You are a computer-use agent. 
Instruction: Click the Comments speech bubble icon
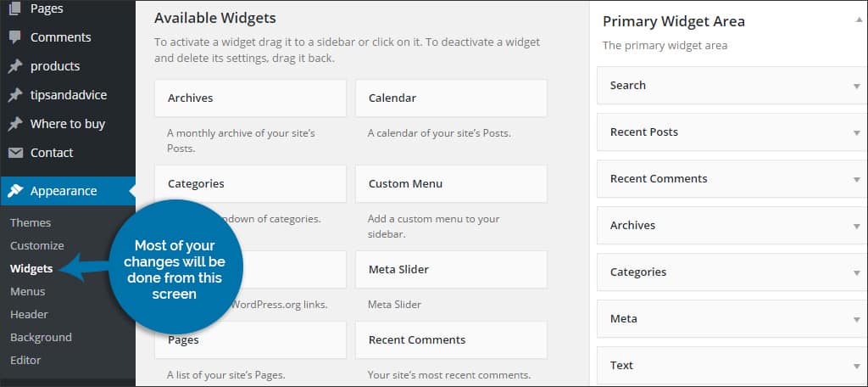(15, 37)
